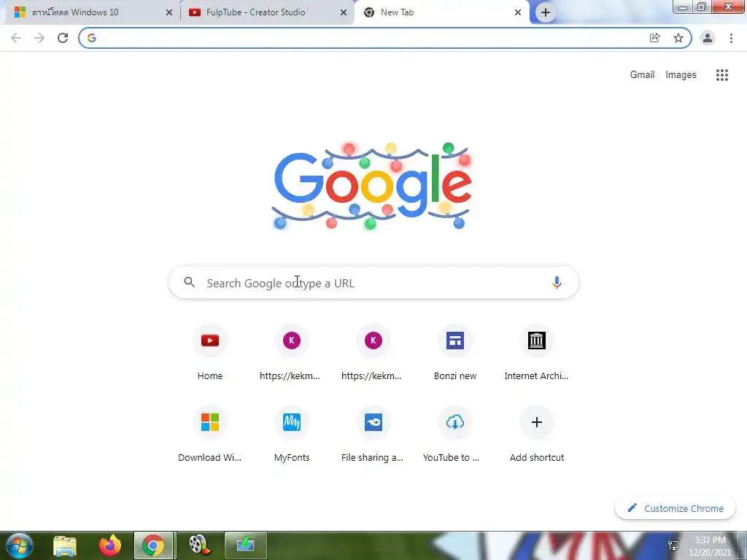The image size is (747, 560).
Task: Open the Windows Start menu
Action: coord(20,545)
